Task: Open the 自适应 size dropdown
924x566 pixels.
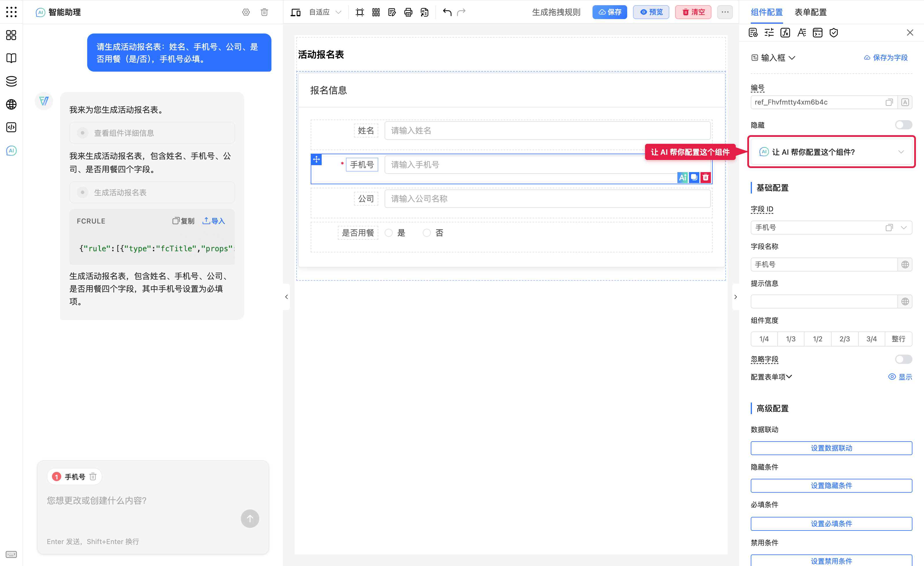Action: coord(325,12)
